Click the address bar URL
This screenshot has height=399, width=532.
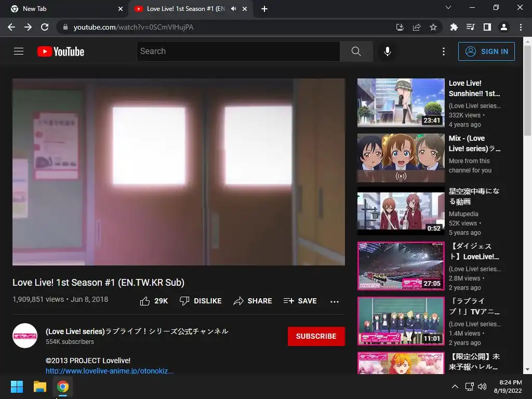[x=134, y=27]
